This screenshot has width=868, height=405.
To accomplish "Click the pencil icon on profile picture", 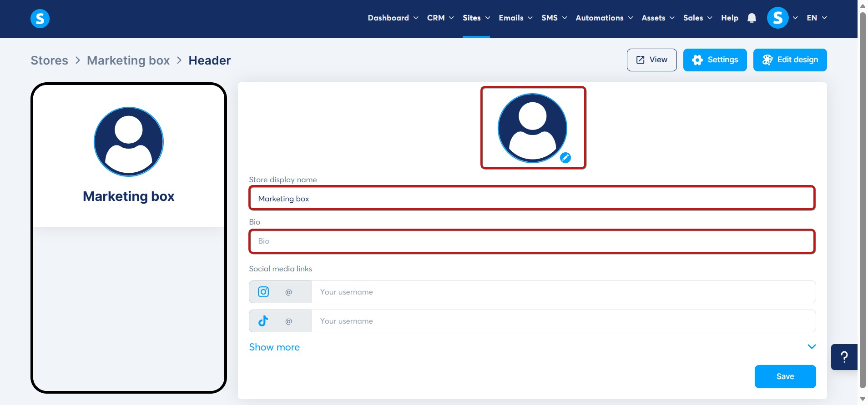I will (x=565, y=158).
